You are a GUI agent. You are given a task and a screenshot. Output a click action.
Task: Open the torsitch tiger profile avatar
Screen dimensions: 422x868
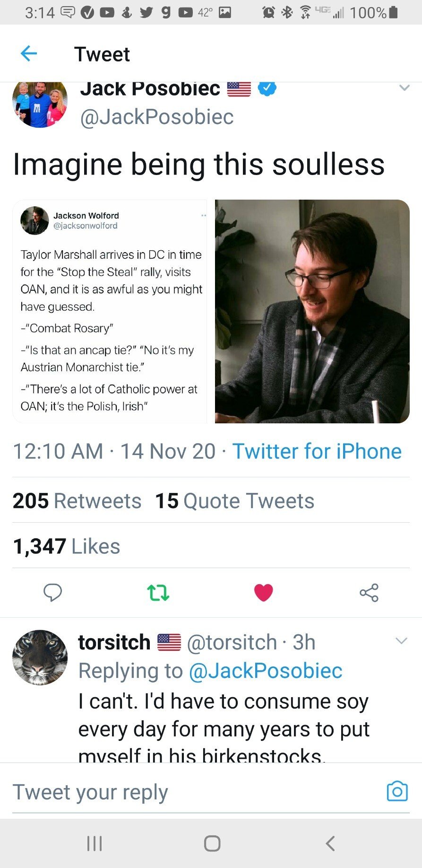point(40,658)
